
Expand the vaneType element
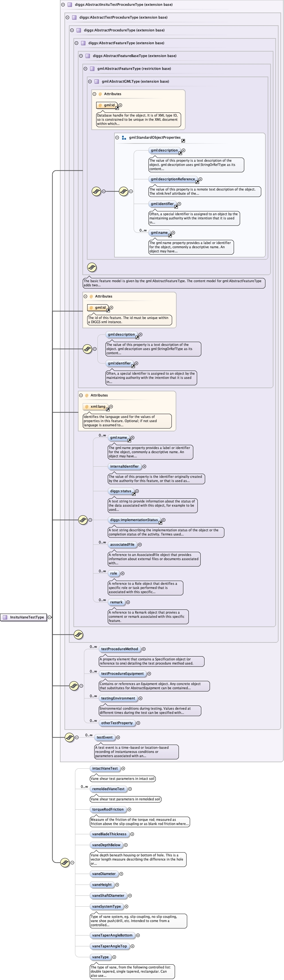[114, 957]
